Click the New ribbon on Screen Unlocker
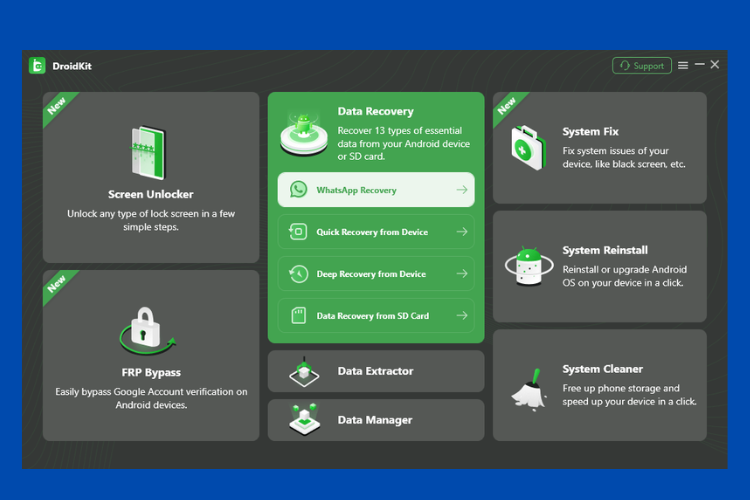This screenshot has height=500, width=750. coord(57,106)
